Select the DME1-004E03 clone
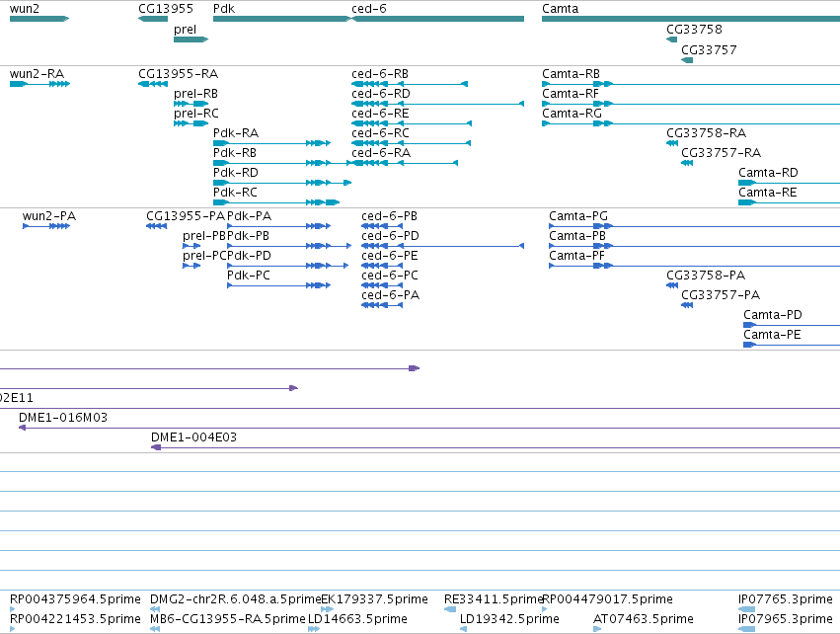The image size is (840, 634). (x=496, y=447)
